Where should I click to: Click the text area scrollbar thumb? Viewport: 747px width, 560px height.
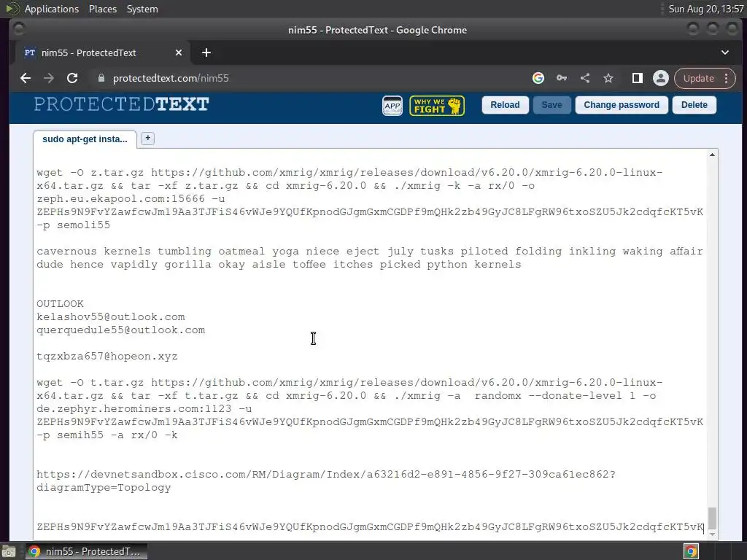[712, 518]
